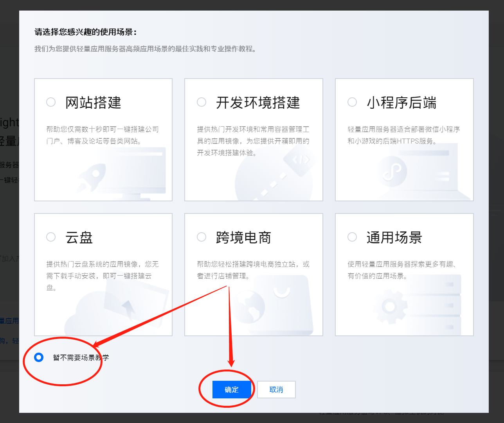Select the 暂不需要场景教学 option

coord(38,357)
